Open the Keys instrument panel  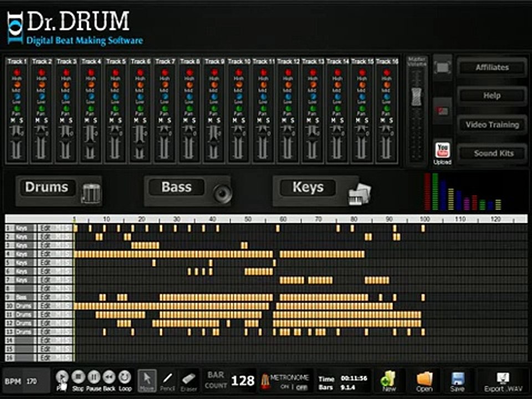[x=321, y=190]
